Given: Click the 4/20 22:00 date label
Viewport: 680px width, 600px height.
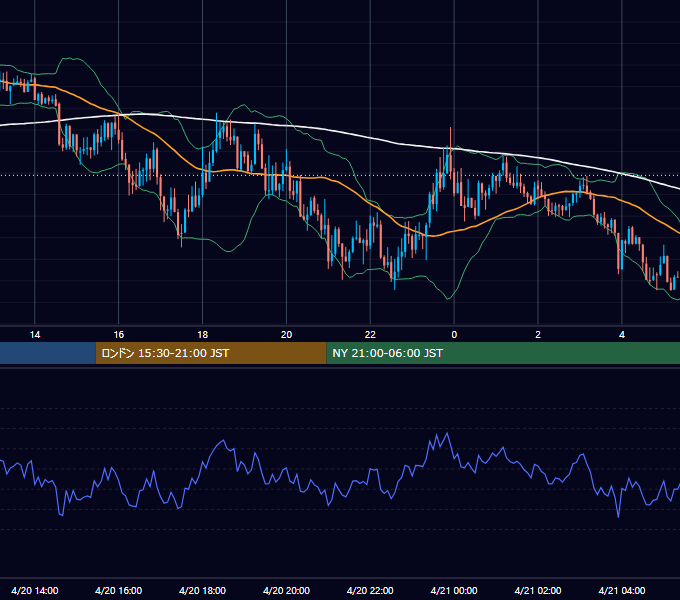Looking at the screenshot, I should (x=370, y=590).
